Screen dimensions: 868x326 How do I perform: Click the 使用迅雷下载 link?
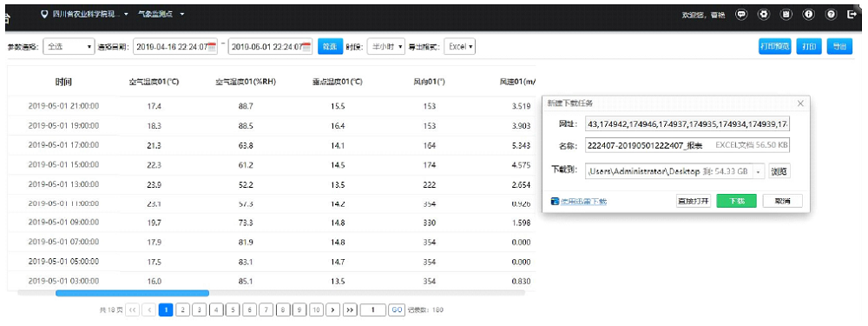[583, 202]
